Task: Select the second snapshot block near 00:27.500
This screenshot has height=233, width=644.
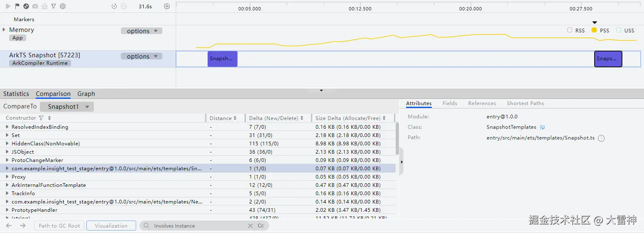Action: [x=608, y=59]
